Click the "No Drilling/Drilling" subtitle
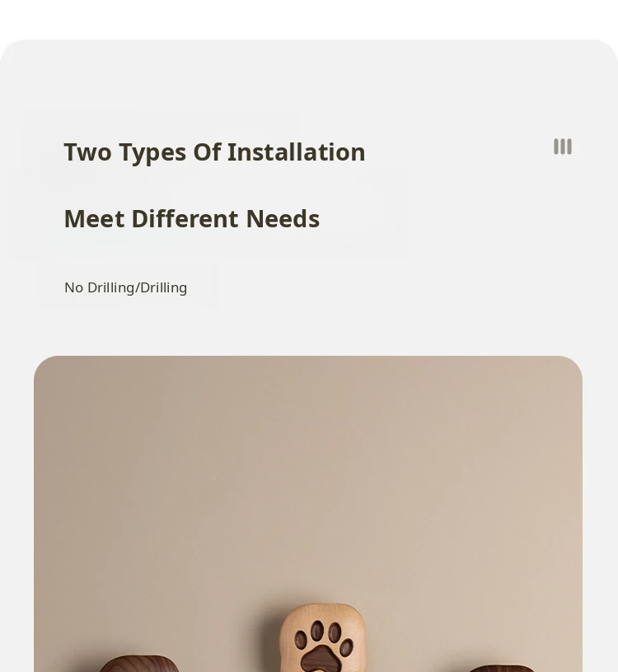Viewport: 618px width, 672px height. 125,287
